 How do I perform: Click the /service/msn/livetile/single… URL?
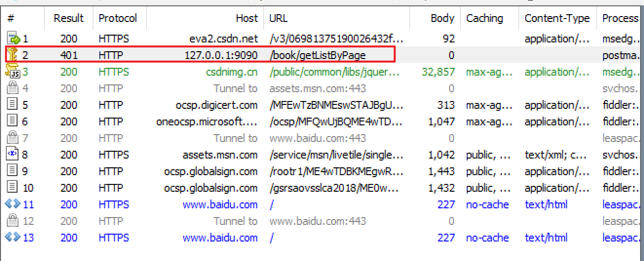pos(336,155)
